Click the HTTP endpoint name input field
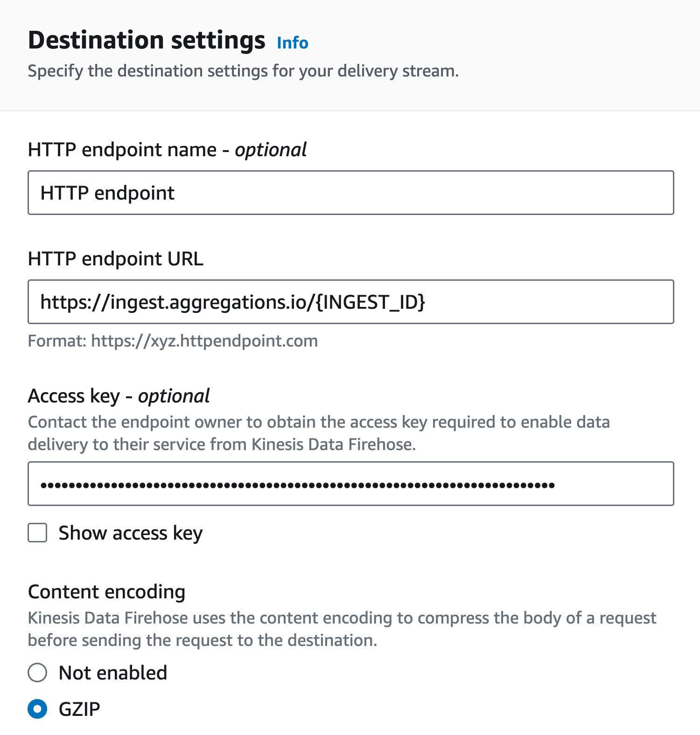Viewport: 700px width, 735px height. pos(350,193)
